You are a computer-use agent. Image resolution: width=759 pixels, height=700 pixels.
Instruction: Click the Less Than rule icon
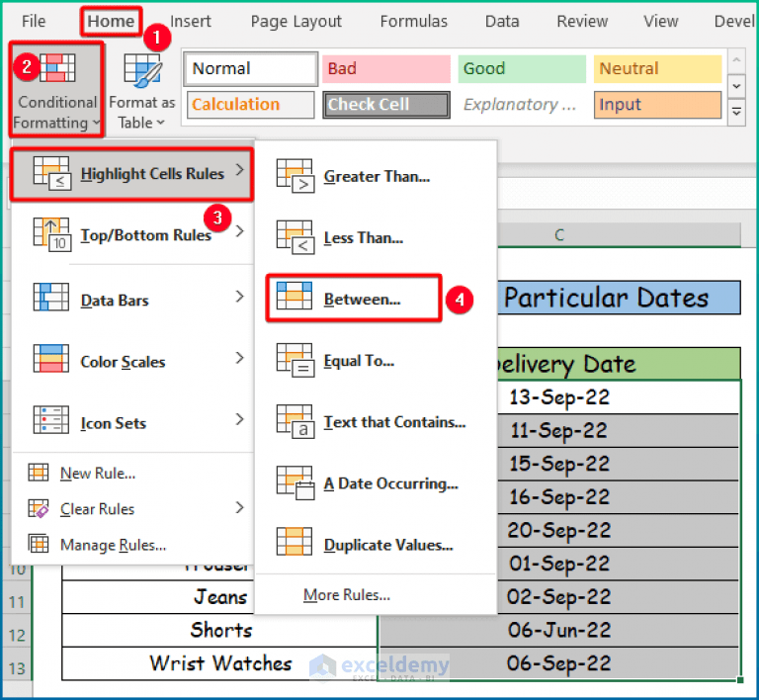pos(295,237)
